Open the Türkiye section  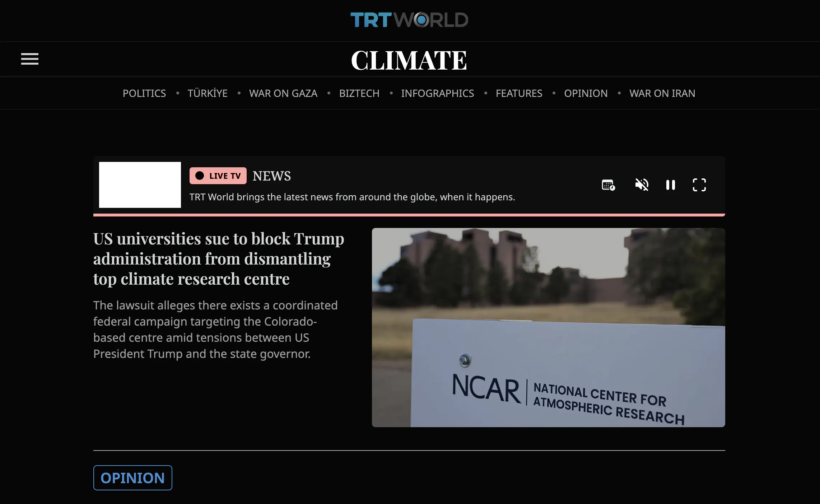(x=208, y=93)
